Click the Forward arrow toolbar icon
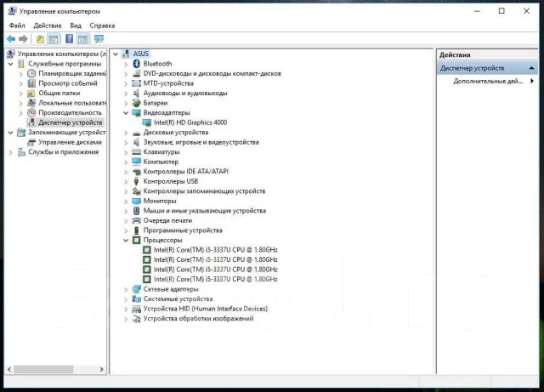544x392 pixels. click(23, 39)
